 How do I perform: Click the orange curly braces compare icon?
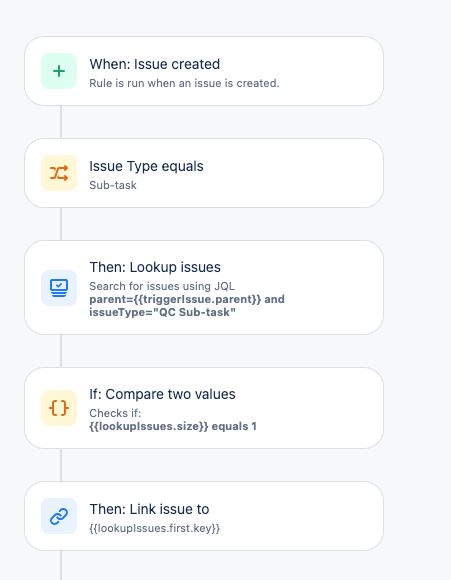coord(59,408)
